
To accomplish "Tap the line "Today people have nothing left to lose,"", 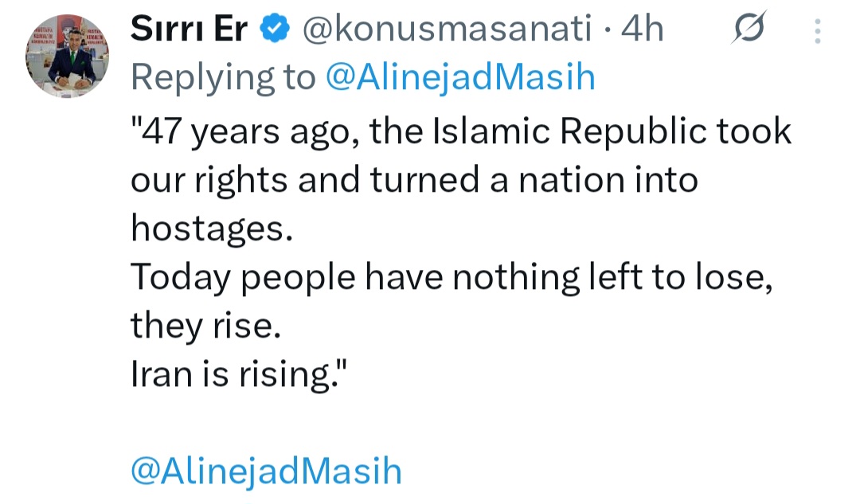I will coord(451,277).
